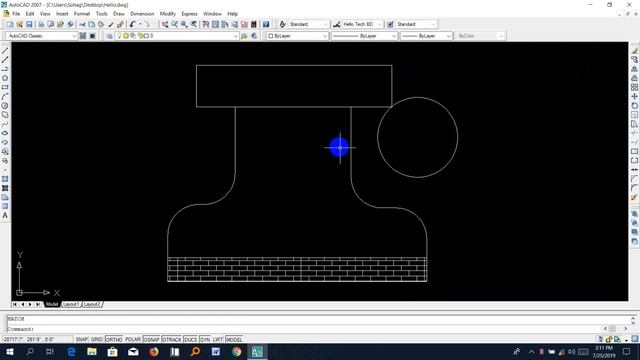The width and height of the screenshot is (640, 360).
Task: Open the Express menu
Action: coord(189,14)
